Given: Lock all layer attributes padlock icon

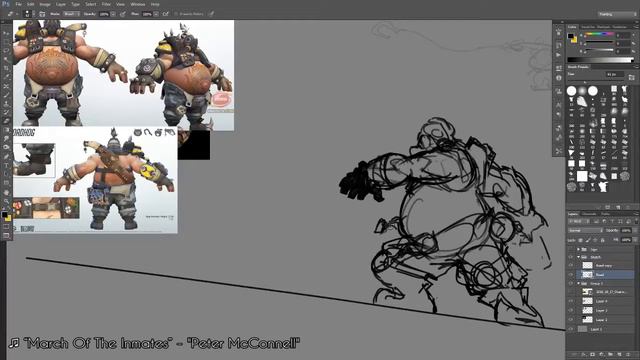Looking at the screenshot, I should click(x=602, y=240).
